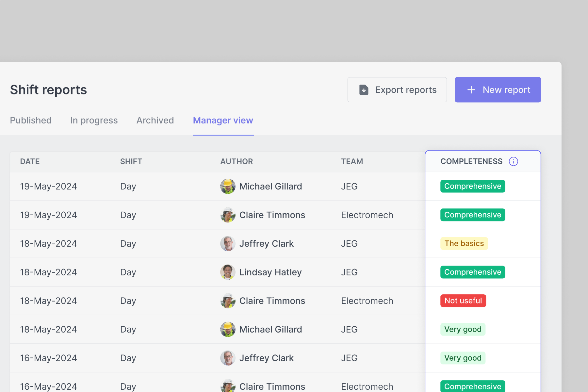Click Claire Timmons' avatar on 19-May-2024 row
588x392 pixels.
click(x=228, y=215)
